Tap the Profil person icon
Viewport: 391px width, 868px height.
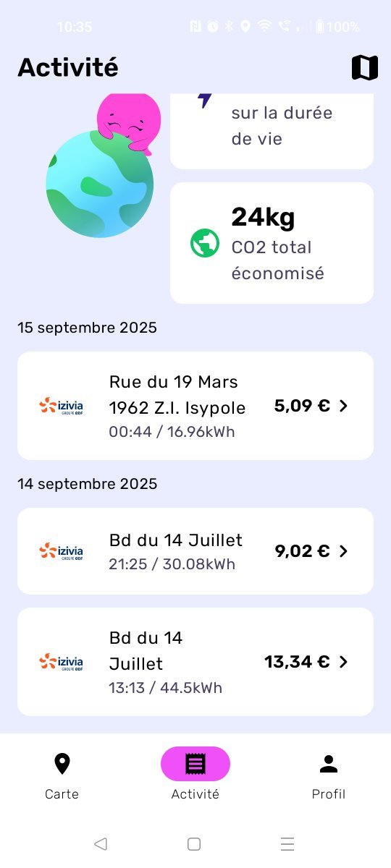pyautogui.click(x=329, y=764)
